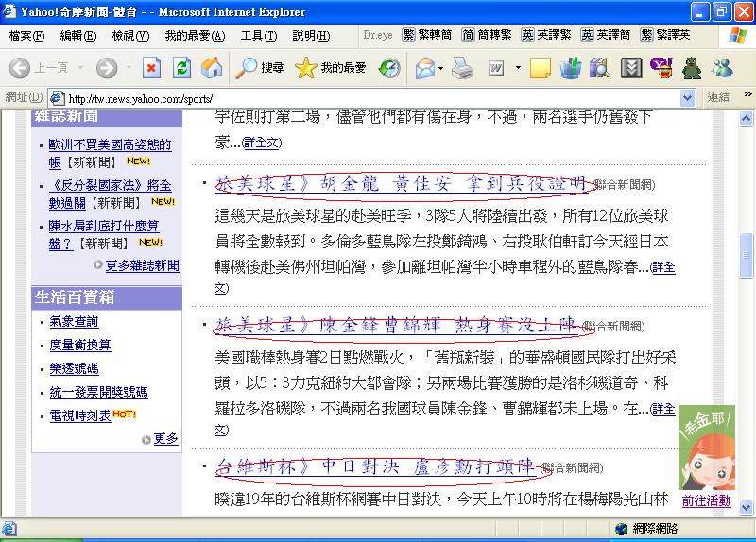
Task: Expand the Mail button dropdown arrow
Action: pos(440,68)
